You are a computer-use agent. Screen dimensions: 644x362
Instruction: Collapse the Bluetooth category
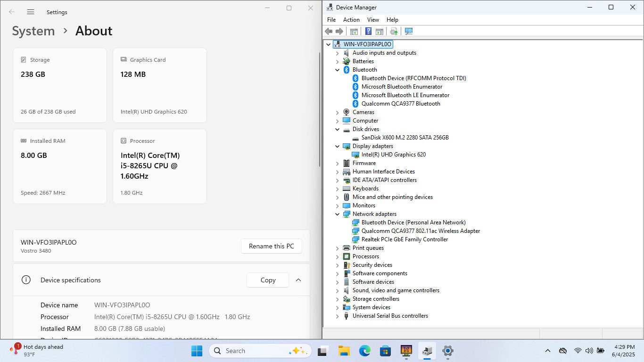[338, 70]
